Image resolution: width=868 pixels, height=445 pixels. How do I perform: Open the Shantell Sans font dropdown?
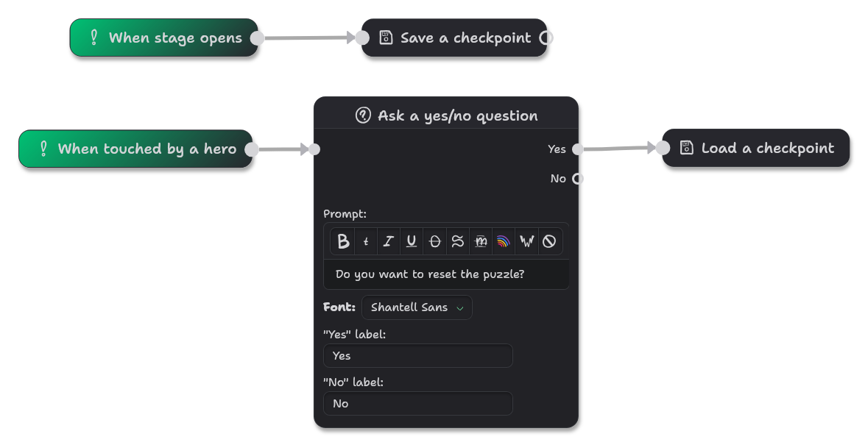tap(417, 307)
